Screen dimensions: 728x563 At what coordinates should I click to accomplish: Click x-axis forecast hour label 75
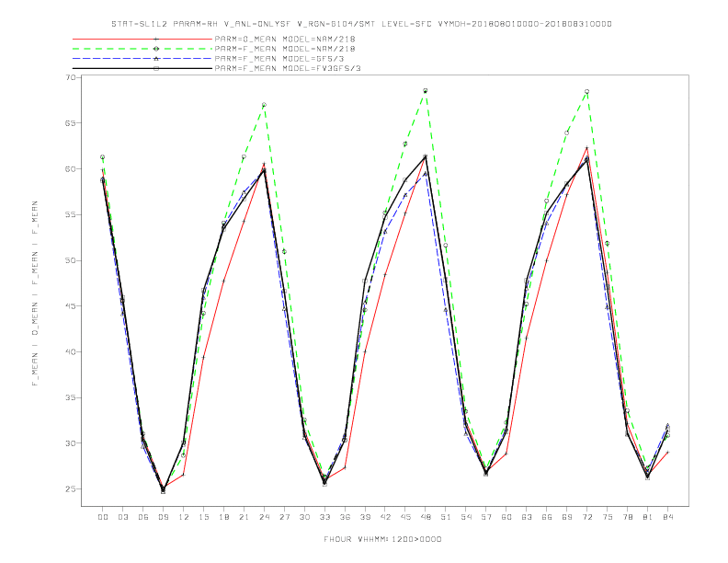coord(608,517)
